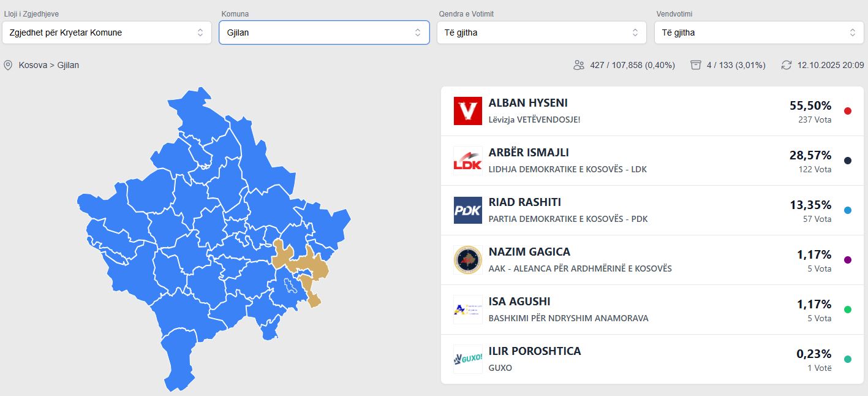This screenshot has width=868, height=396.
Task: Click the AAK party emblem icon
Action: pyautogui.click(x=467, y=260)
